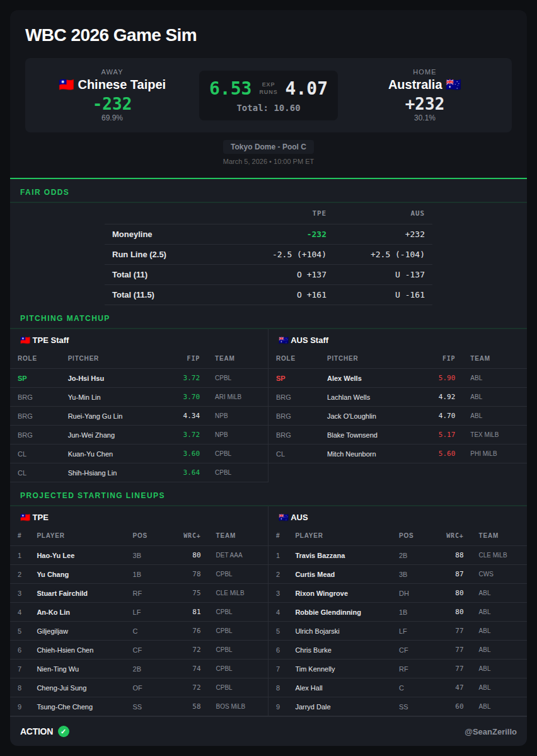Click the AUS flag in Projected Starting Lineups
This screenshot has width=537, height=756.
(x=284, y=518)
